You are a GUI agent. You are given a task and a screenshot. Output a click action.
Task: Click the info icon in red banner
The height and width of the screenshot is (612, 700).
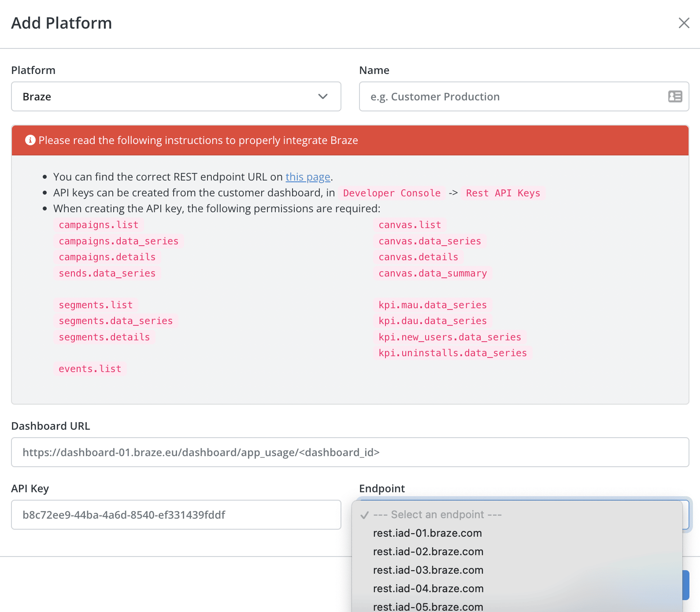pyautogui.click(x=30, y=140)
